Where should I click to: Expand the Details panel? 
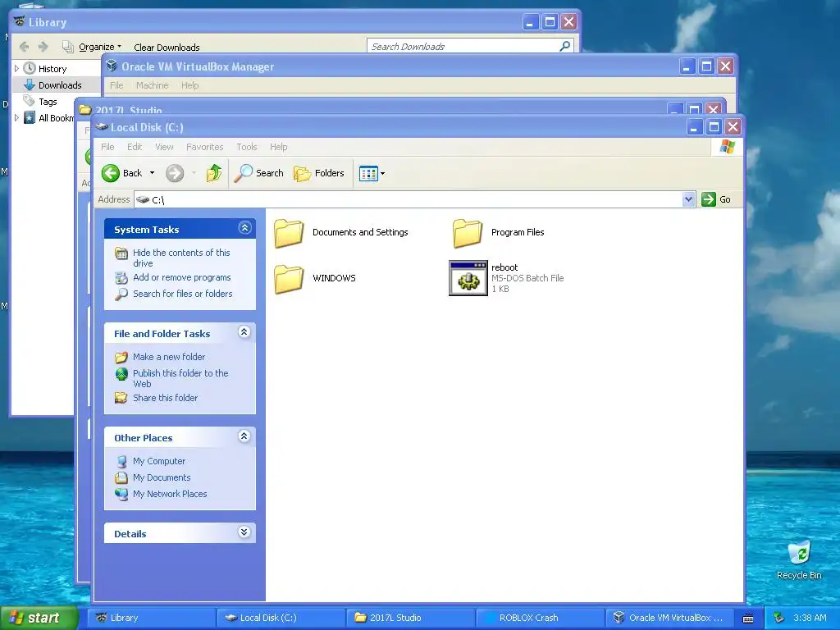tap(244, 532)
